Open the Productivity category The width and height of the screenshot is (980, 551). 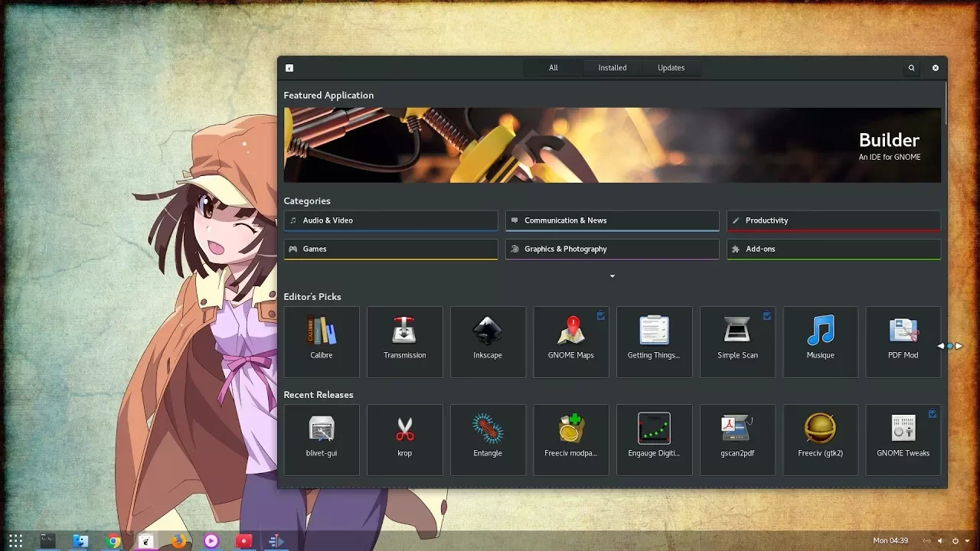point(834,220)
